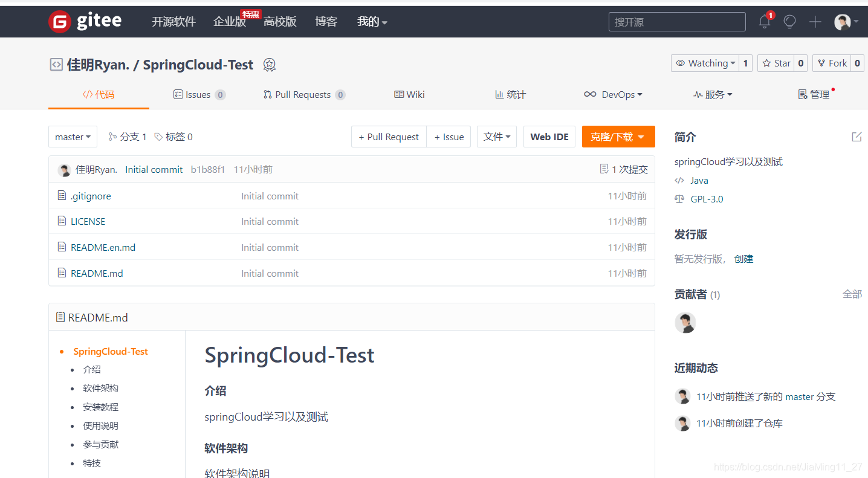
Task: Open the notifications bell icon
Action: coord(765,22)
